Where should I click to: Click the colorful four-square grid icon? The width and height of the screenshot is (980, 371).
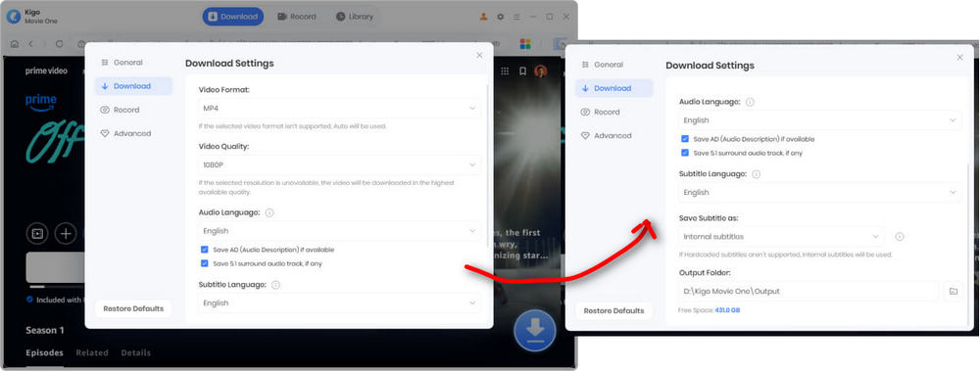525,44
